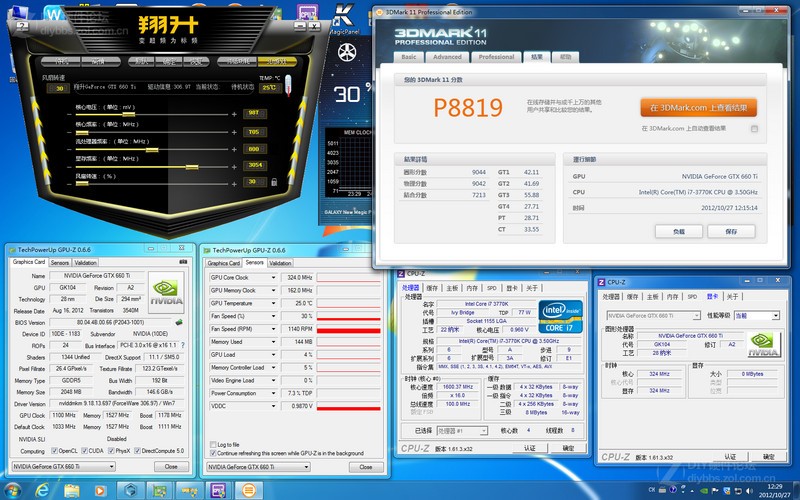Toggle the PhysX checkbox in GPU-Z
Image resolution: width=800 pixels, height=500 pixels.
pyautogui.click(x=111, y=451)
